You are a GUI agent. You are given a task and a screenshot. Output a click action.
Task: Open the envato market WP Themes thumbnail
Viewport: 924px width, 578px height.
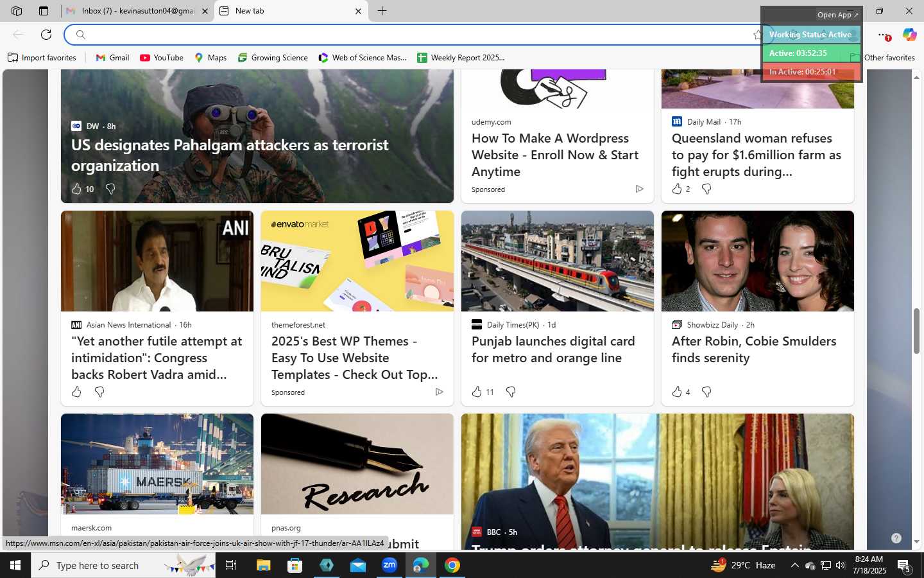pos(357,261)
